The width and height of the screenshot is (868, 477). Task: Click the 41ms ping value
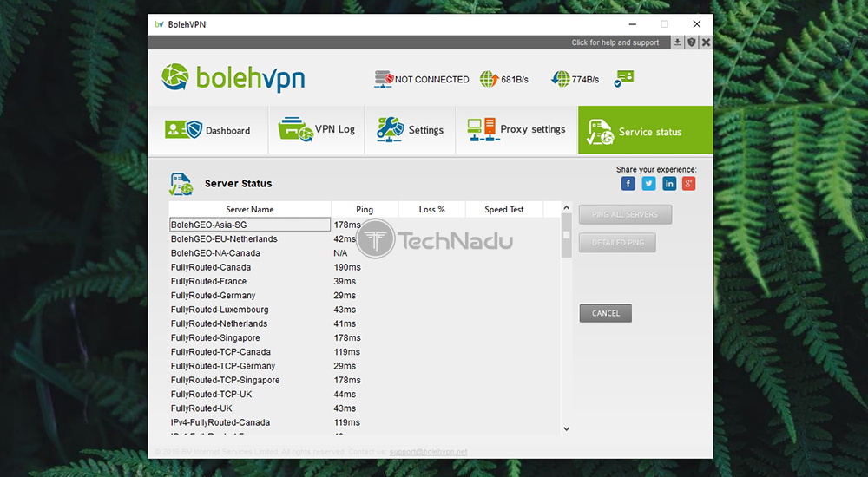tap(345, 323)
